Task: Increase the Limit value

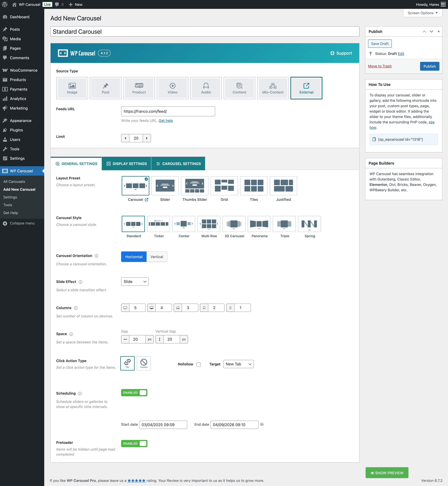Action: (147, 138)
